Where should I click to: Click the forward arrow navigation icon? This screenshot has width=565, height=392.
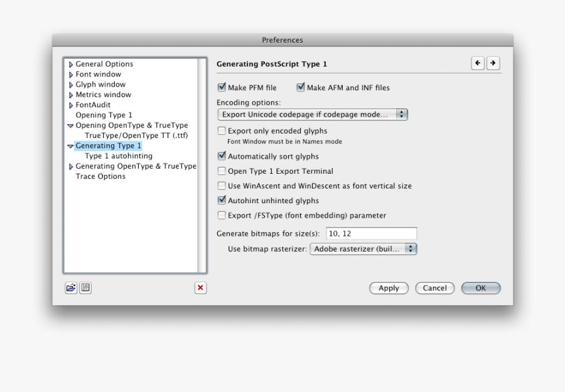[493, 63]
